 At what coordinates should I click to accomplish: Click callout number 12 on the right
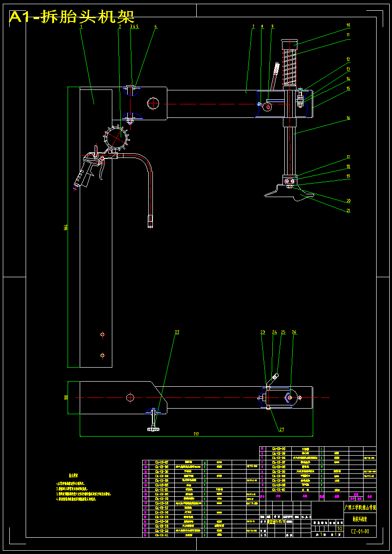tap(348, 59)
